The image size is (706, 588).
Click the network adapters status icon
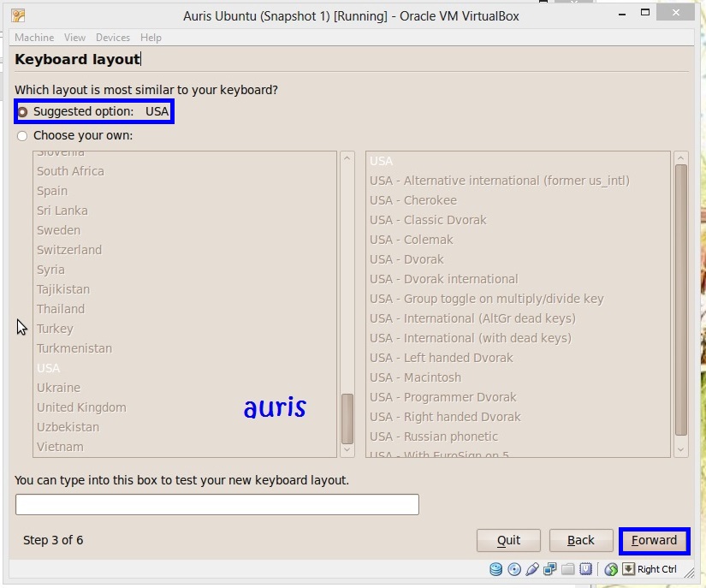point(549,569)
